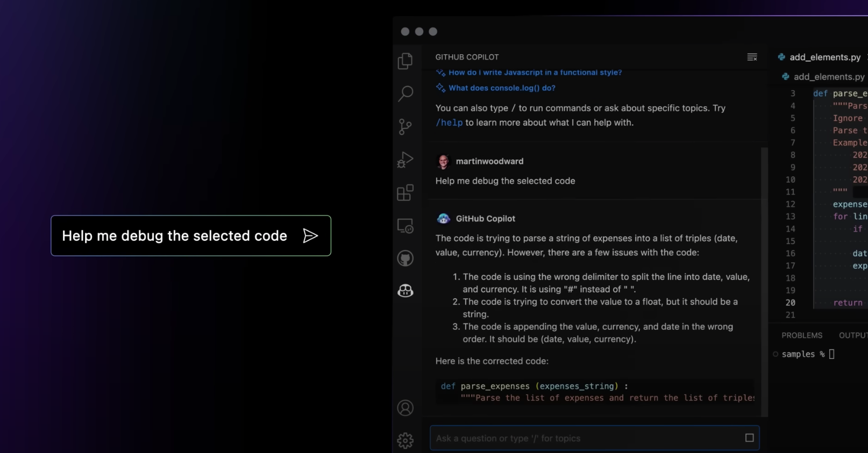Open the Run and Debug view

(405, 160)
